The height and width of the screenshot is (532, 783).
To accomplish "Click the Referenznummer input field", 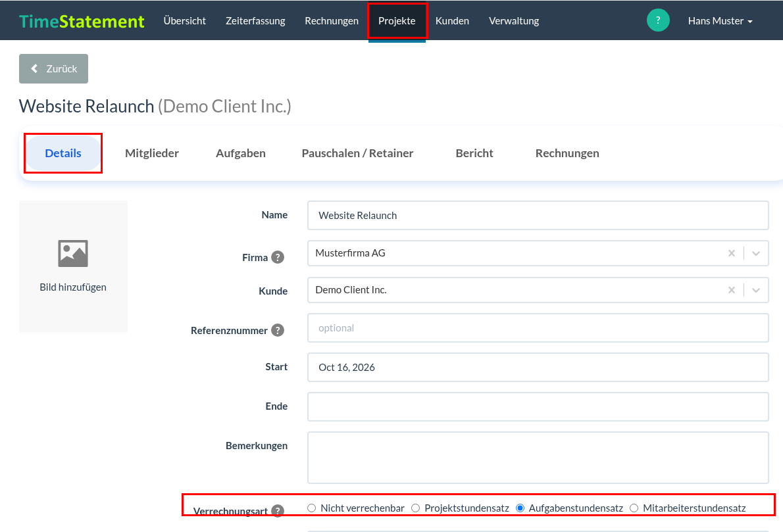I will (x=538, y=328).
